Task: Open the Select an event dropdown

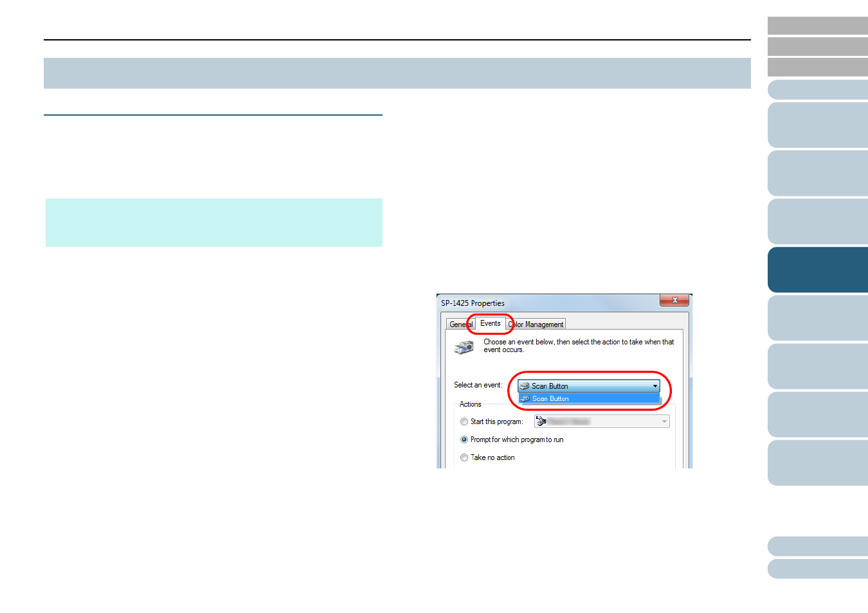Action: [x=655, y=386]
